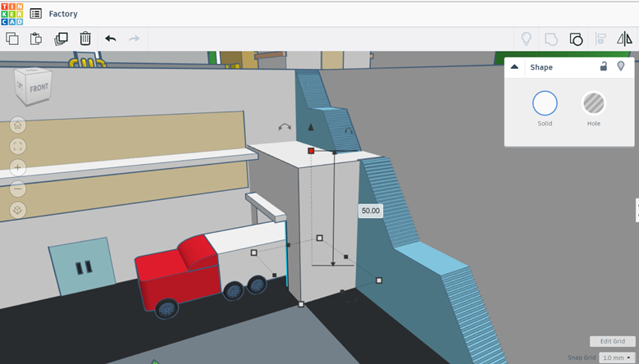Hide selected shape with panel lightbulb
This screenshot has height=364, width=639.
621,66
